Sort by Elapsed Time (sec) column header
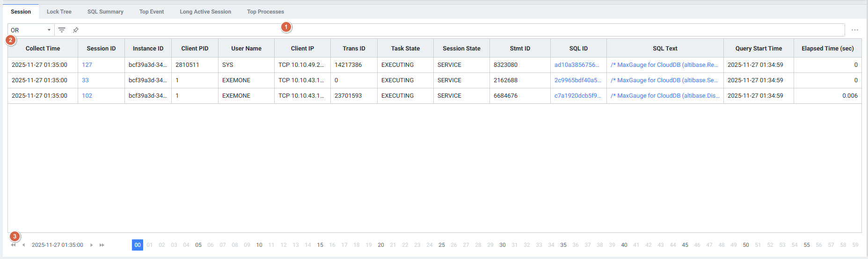The width and height of the screenshot is (868, 259). (x=827, y=49)
